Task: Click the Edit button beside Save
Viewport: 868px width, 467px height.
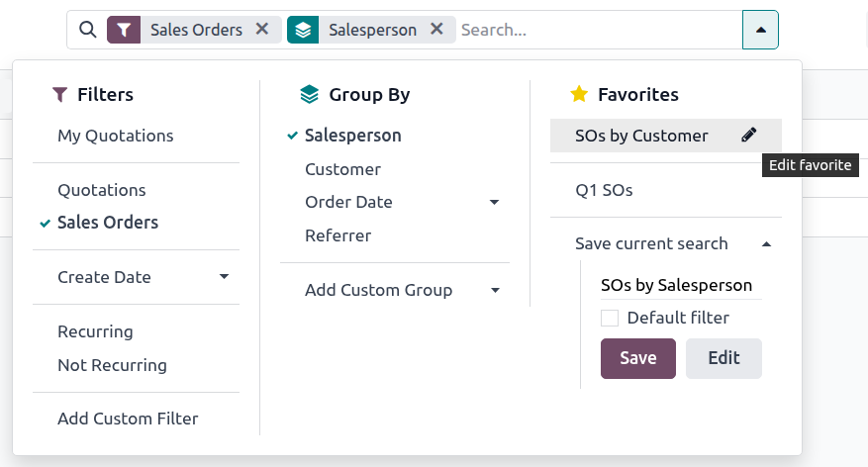Action: tap(723, 358)
